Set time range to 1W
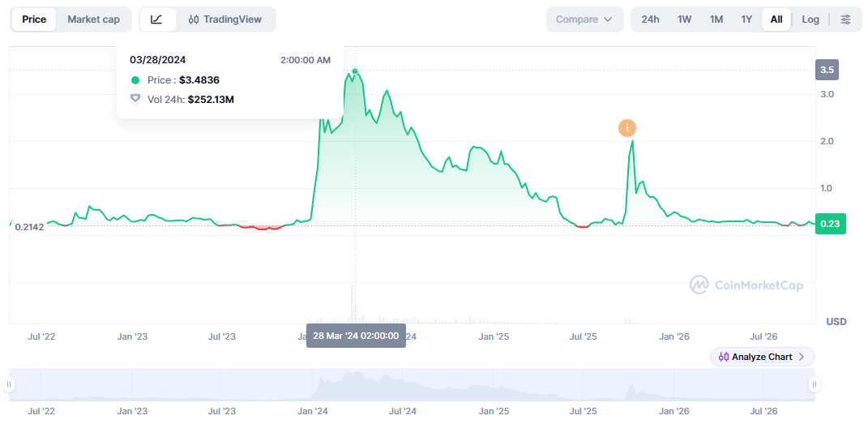Image resolution: width=868 pixels, height=424 pixels. (684, 19)
